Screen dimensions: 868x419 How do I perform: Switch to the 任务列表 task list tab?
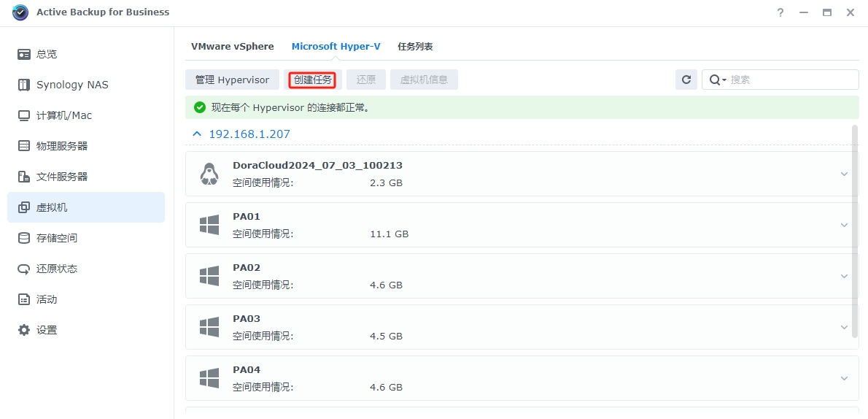(415, 46)
